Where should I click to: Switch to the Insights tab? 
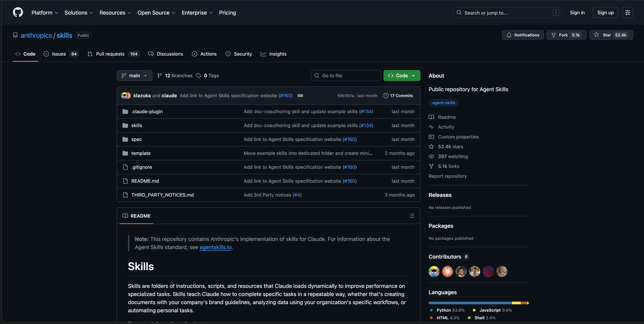(274, 54)
